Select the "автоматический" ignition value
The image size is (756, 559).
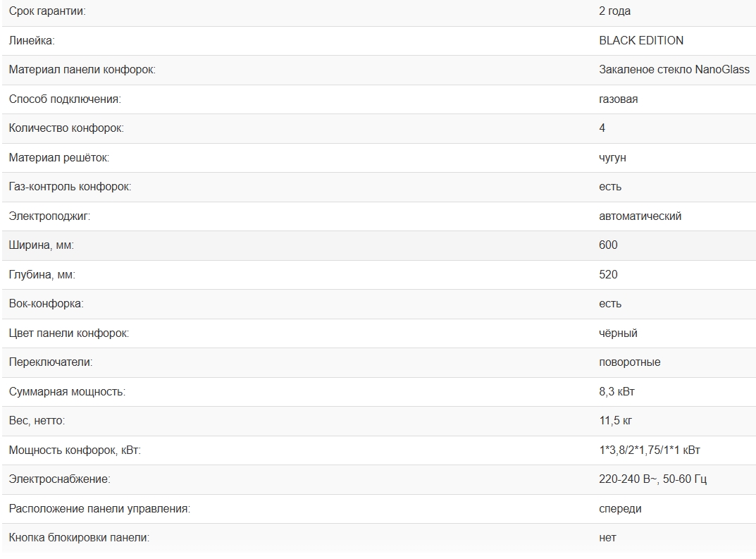[x=640, y=216]
